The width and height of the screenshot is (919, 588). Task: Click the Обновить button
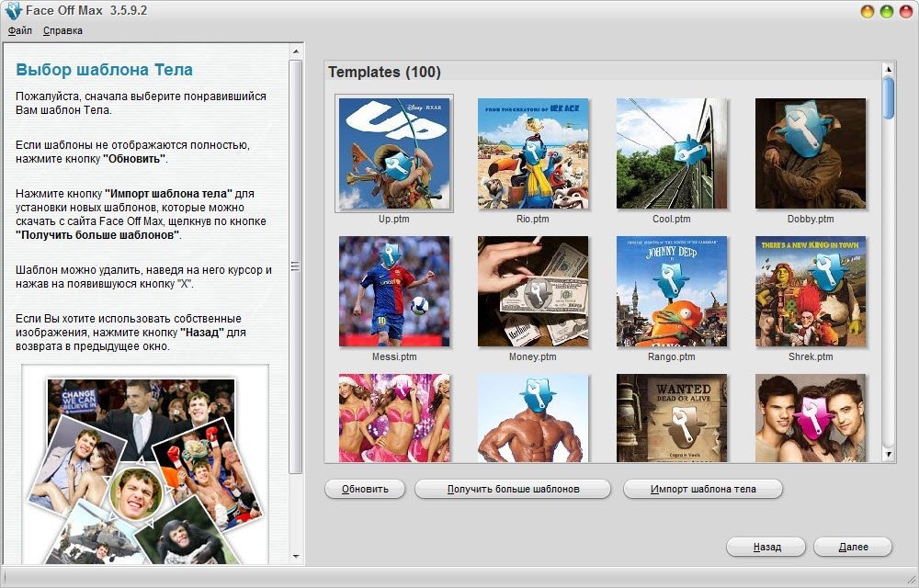pos(365,489)
